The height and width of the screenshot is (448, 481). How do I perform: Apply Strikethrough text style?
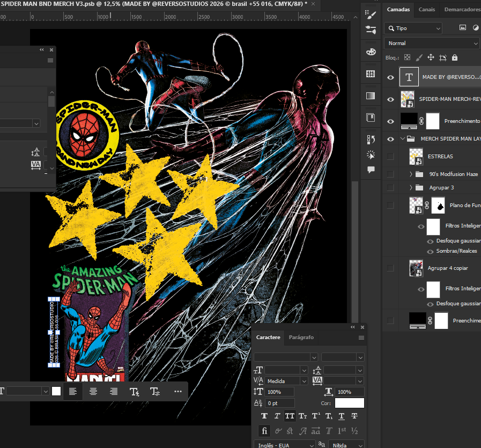354,416
